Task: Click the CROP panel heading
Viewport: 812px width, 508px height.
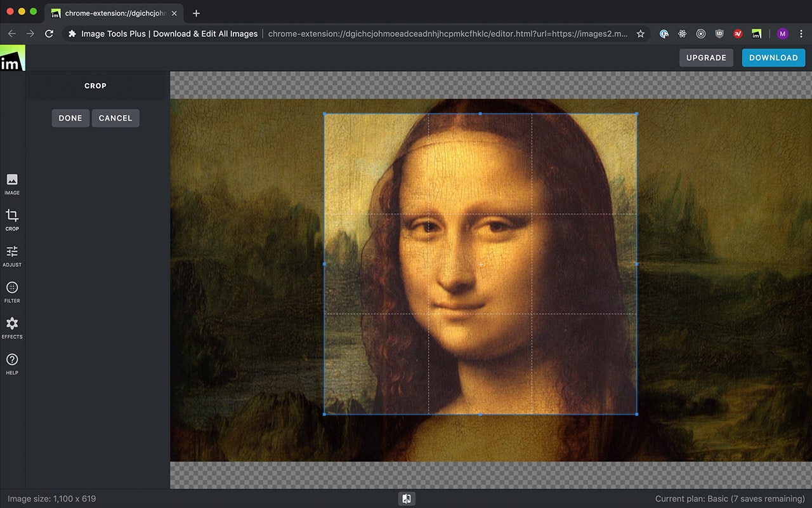Action: click(96, 86)
